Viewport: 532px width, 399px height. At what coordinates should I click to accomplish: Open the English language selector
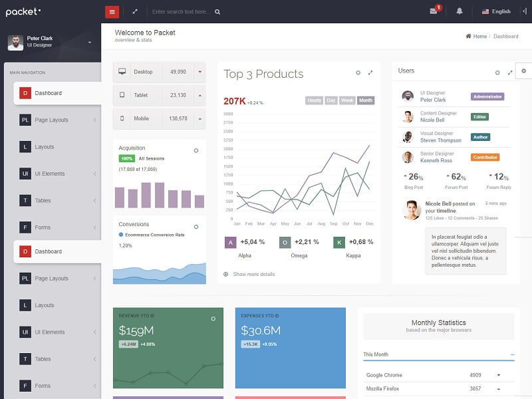tap(496, 11)
